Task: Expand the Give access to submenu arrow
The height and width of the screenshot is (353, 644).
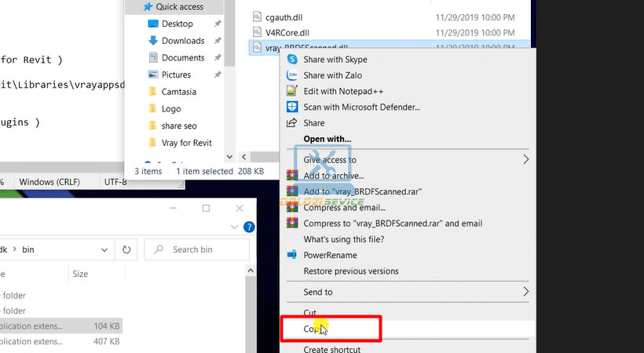Action: (x=525, y=160)
